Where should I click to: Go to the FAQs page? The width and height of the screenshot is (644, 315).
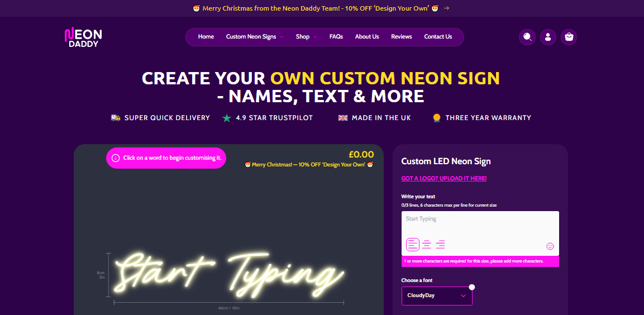pos(336,36)
